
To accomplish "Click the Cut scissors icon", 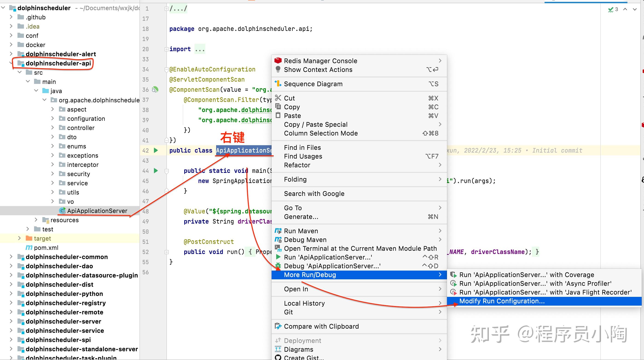I will point(278,98).
